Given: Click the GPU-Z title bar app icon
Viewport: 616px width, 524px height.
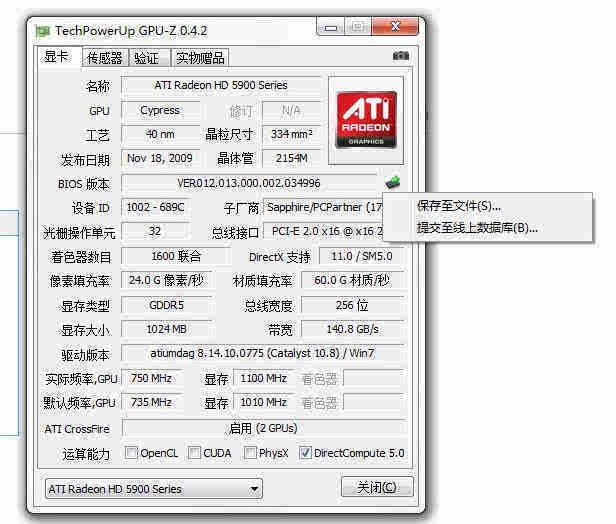Looking at the screenshot, I should click(43, 31).
